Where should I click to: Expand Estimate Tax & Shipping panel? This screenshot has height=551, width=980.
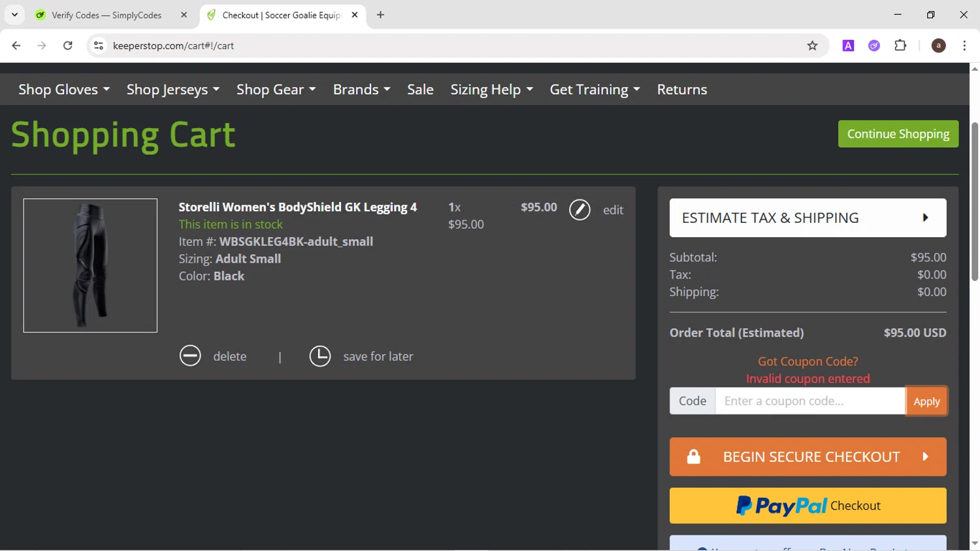pos(808,218)
